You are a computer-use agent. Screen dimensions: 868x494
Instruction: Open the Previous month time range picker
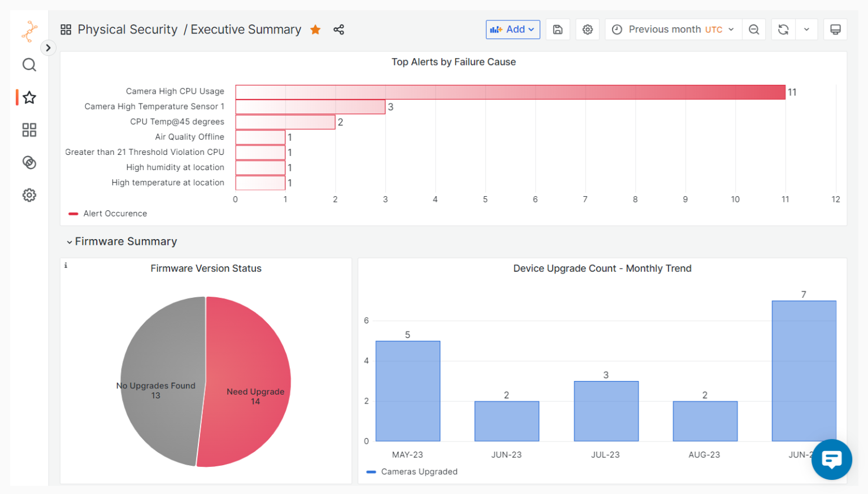[675, 29]
